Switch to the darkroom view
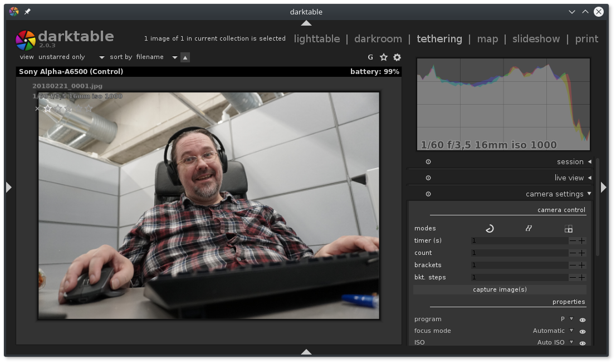Viewport: 616px width, 364px height. click(378, 39)
